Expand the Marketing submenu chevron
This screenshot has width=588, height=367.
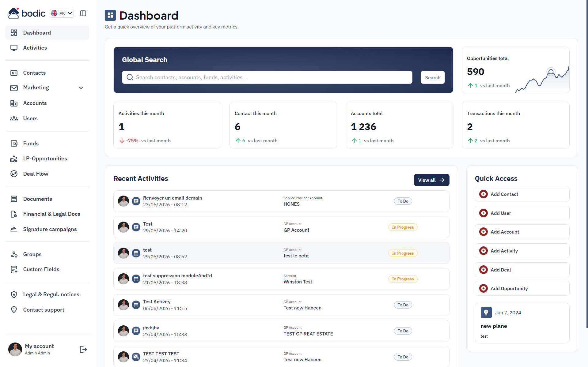[81, 88]
